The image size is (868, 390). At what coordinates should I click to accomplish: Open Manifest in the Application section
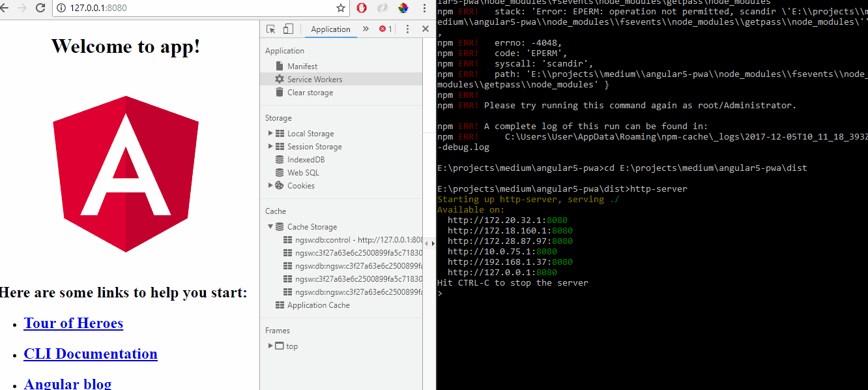point(302,66)
